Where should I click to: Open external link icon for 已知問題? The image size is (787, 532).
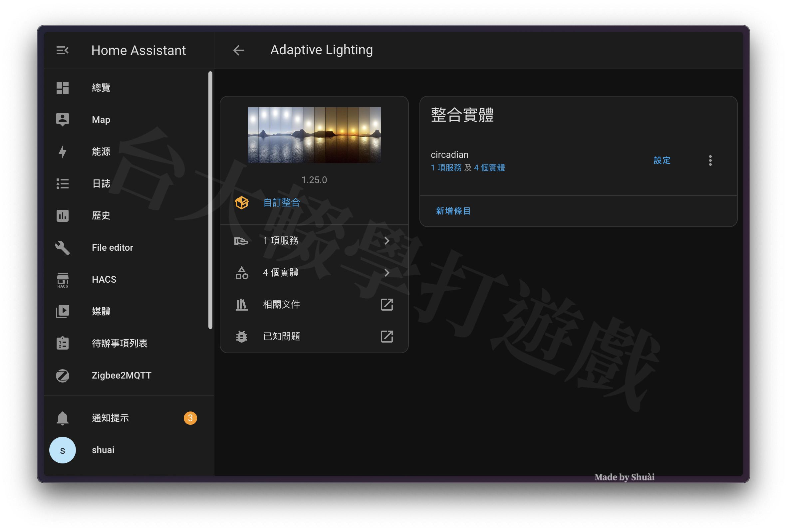[387, 337]
